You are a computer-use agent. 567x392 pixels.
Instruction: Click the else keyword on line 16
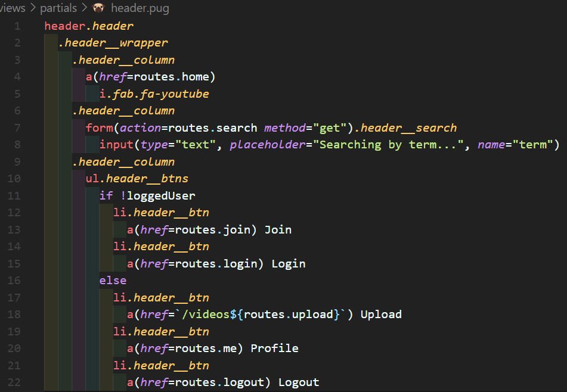click(113, 281)
